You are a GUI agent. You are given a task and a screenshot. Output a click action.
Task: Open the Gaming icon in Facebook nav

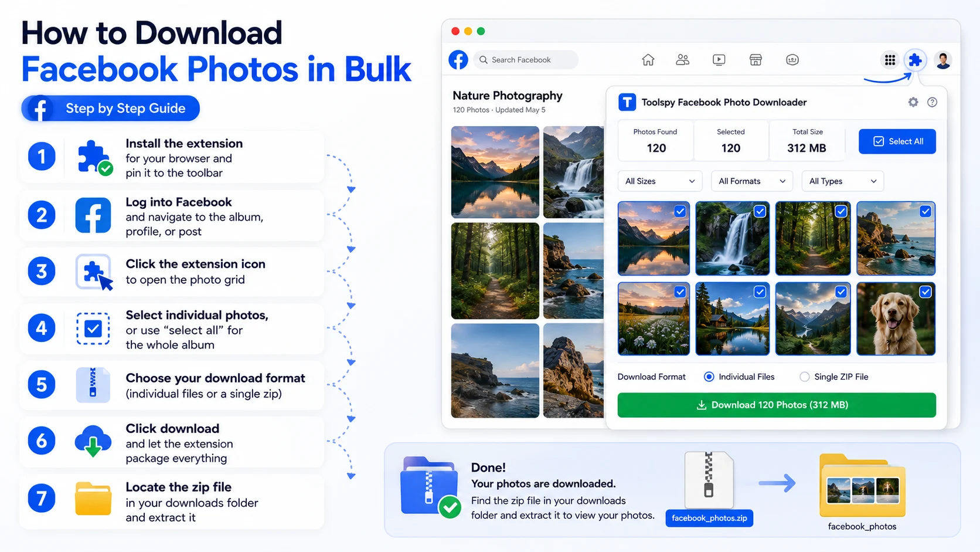click(x=792, y=60)
